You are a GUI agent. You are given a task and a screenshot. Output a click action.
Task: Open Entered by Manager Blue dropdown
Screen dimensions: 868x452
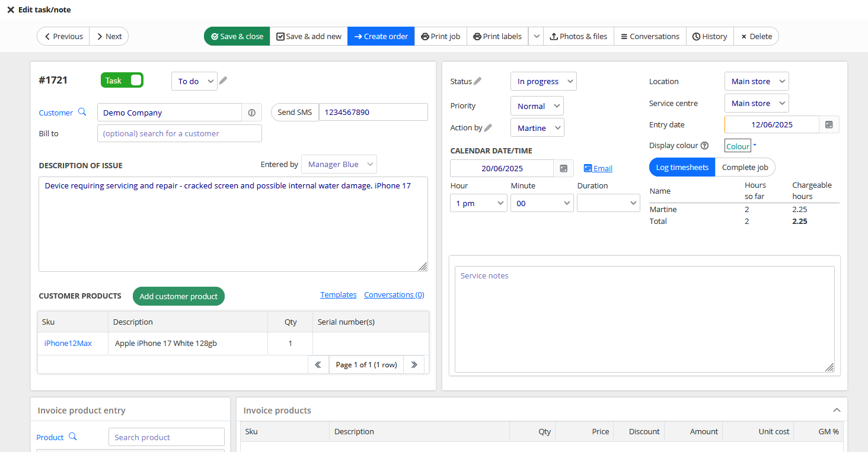(x=339, y=164)
